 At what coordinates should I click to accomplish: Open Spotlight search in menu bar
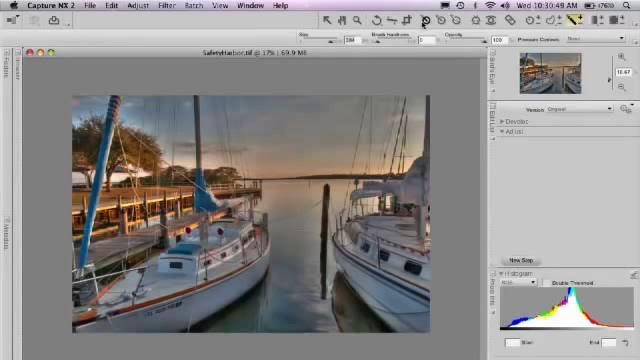[626, 5]
